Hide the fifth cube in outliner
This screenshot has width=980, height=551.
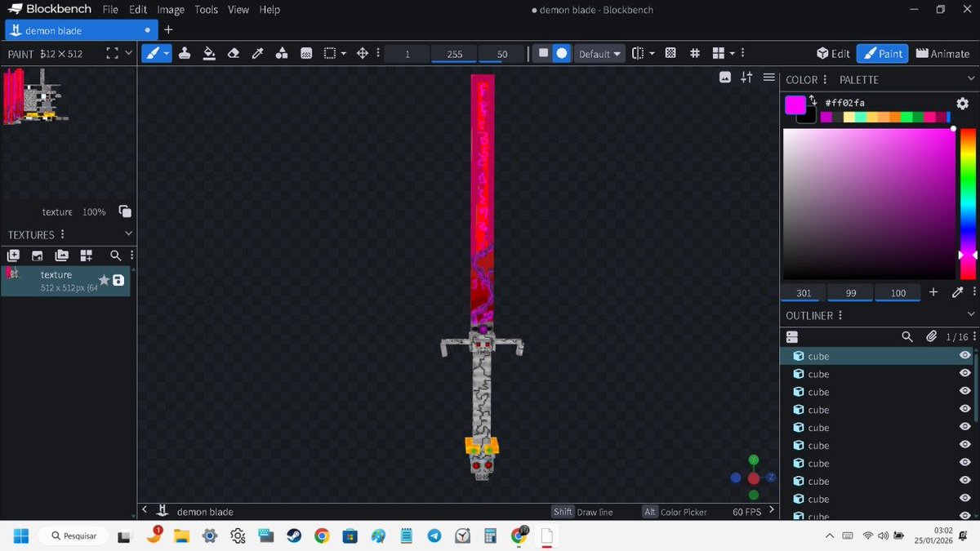[x=964, y=428]
